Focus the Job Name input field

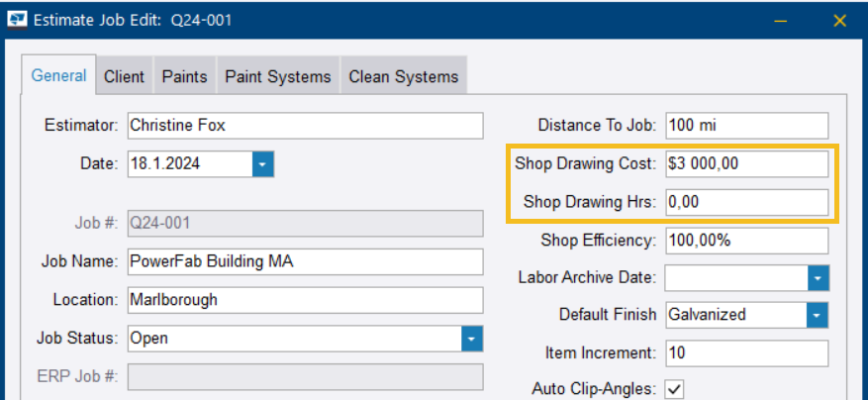coord(305,262)
